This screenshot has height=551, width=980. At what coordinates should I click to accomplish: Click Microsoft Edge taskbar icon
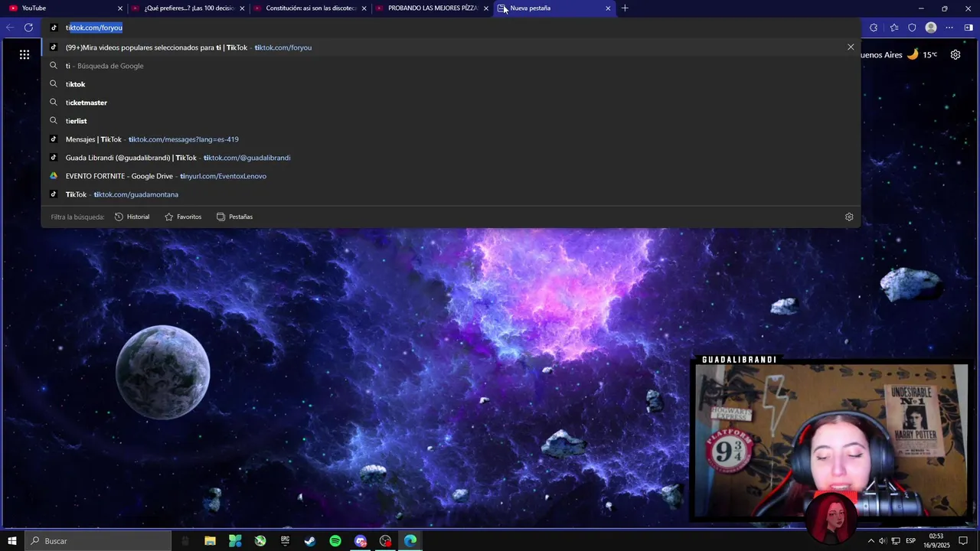coord(410,541)
